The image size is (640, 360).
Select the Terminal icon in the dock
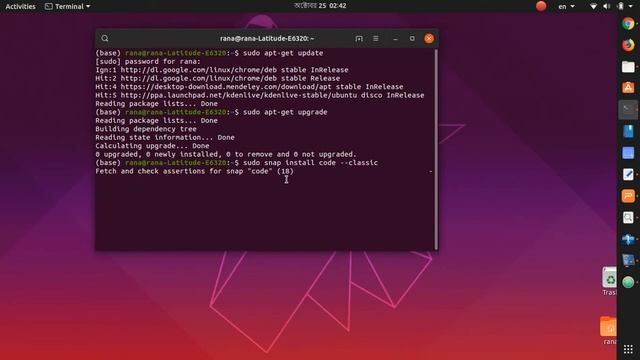(628, 109)
